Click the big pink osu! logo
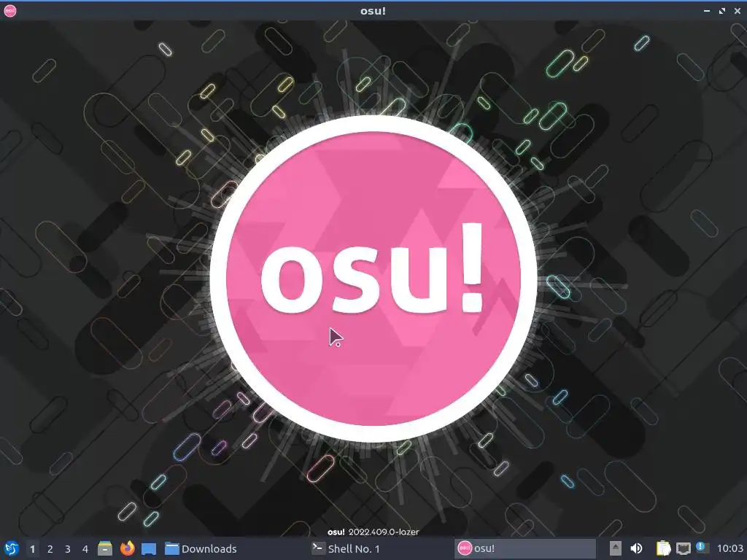The height and width of the screenshot is (560, 747). (x=373, y=279)
